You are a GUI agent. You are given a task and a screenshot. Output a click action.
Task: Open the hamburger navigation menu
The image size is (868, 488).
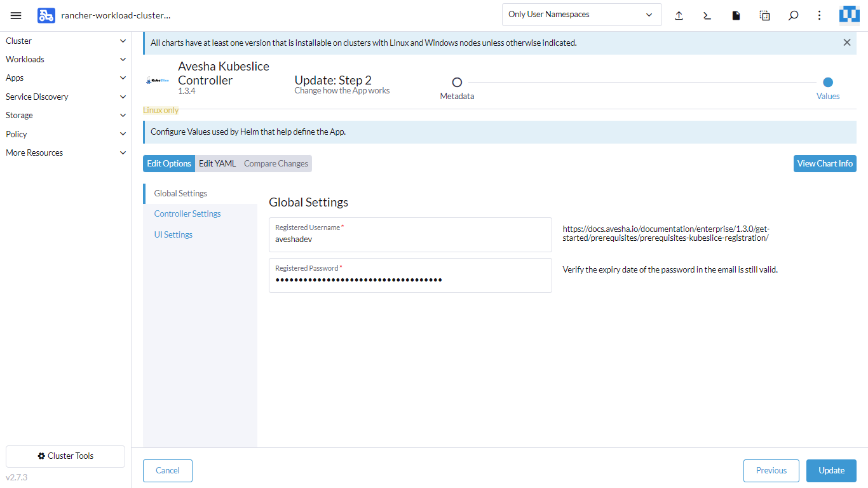tap(16, 15)
